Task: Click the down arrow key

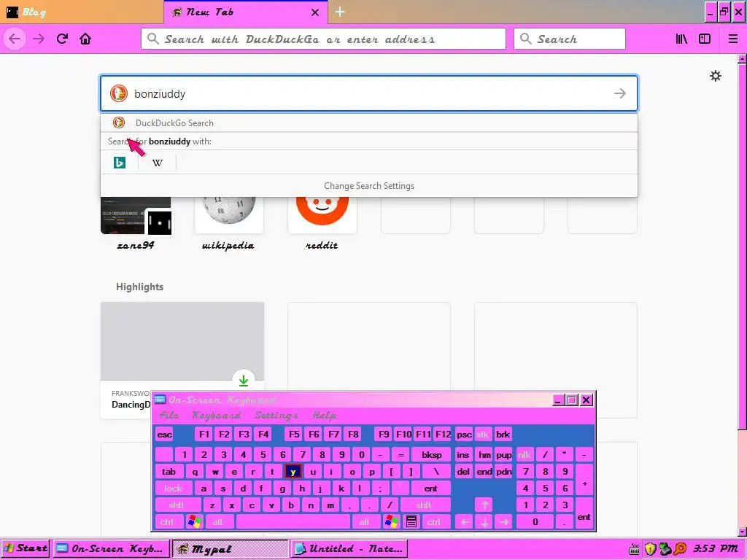Action: [484, 522]
